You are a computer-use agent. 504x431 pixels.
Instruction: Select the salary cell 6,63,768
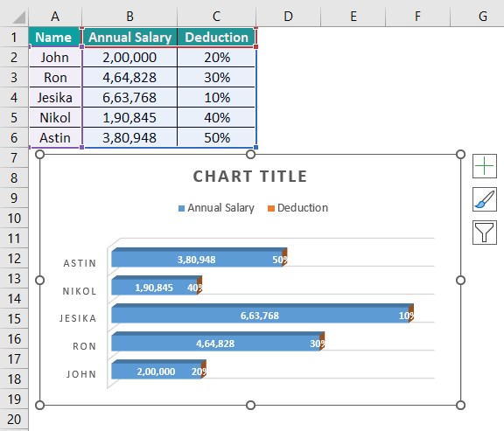coord(129,98)
